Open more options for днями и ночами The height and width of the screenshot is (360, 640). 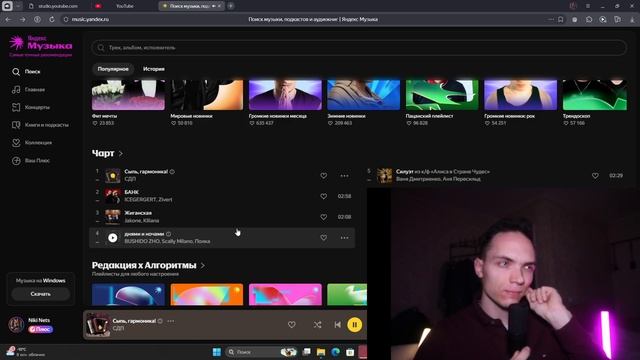coord(344,238)
